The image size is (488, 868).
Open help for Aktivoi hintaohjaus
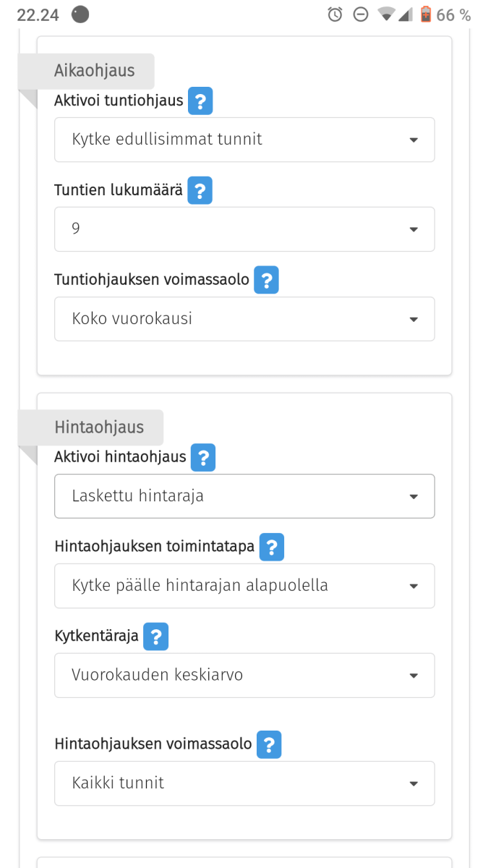tap(203, 457)
